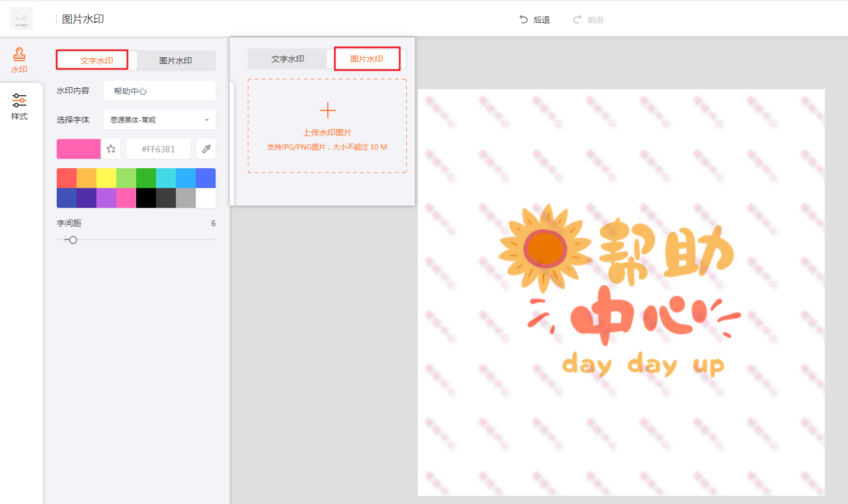Image resolution: width=848 pixels, height=504 pixels.
Task: Click the 上传水印图片 upload link text
Action: pos(327,133)
